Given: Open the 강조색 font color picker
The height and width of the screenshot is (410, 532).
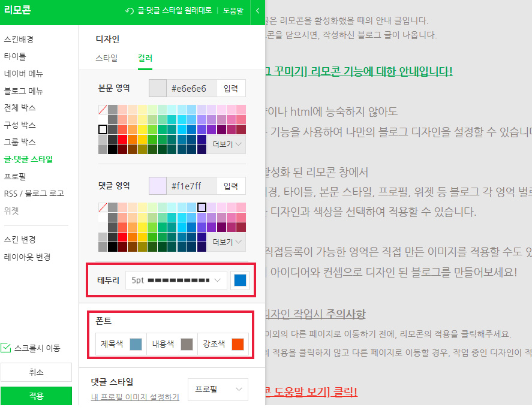Looking at the screenshot, I should click(x=238, y=344).
